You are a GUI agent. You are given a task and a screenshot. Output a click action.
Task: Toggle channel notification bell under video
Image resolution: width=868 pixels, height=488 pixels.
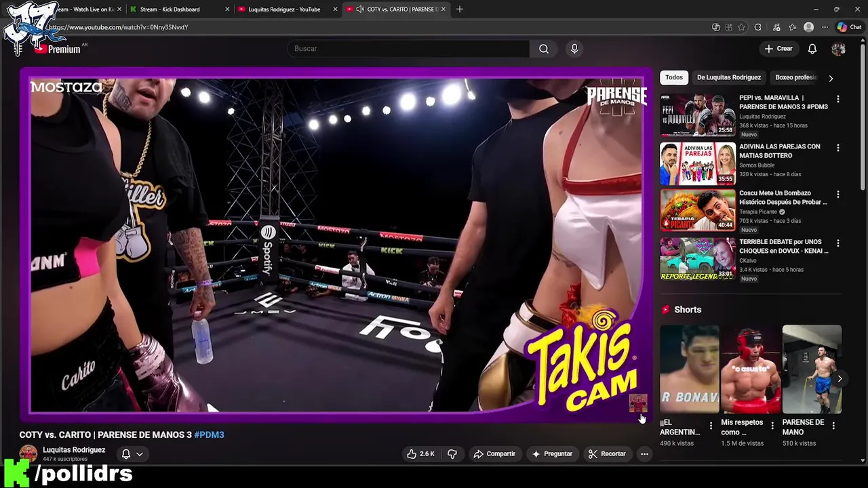click(x=125, y=454)
